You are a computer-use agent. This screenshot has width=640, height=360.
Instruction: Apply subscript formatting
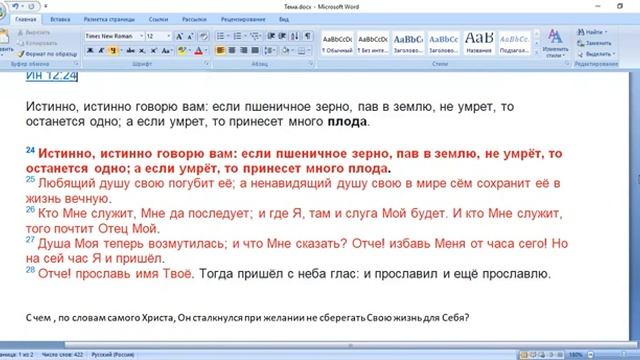(x=142, y=51)
